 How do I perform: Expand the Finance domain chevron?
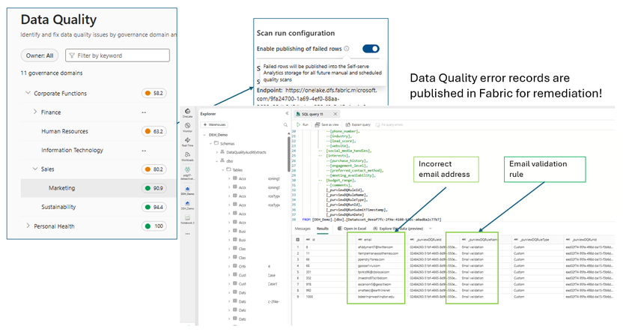pyautogui.click(x=35, y=112)
